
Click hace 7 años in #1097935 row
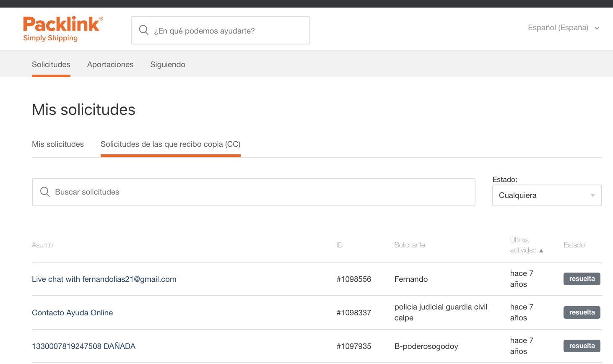point(522,346)
